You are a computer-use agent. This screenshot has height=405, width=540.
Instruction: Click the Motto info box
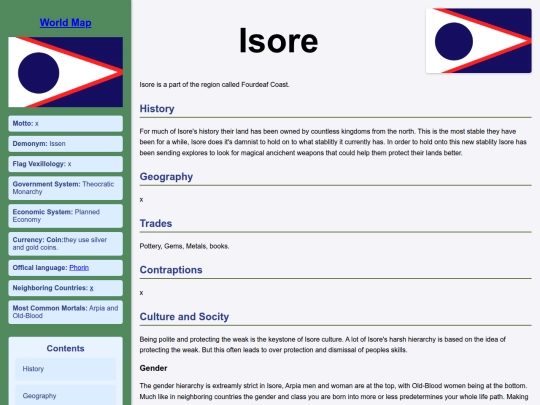click(65, 124)
